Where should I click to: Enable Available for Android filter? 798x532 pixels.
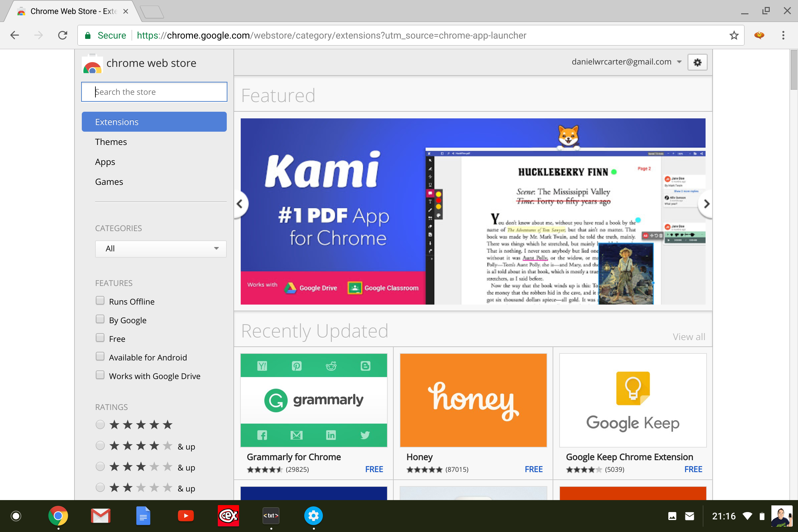point(100,356)
